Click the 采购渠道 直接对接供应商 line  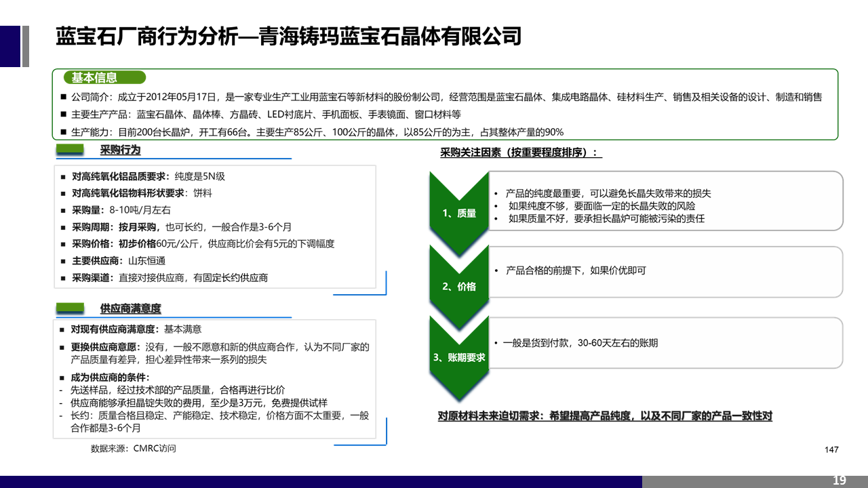tap(164, 278)
